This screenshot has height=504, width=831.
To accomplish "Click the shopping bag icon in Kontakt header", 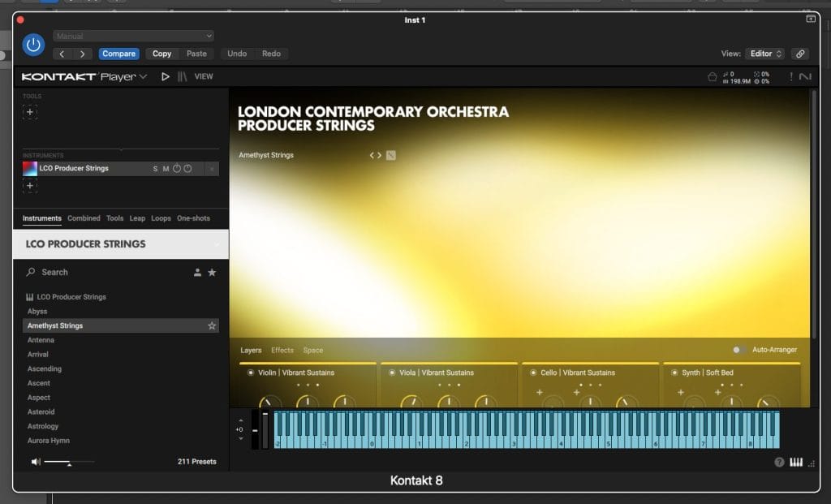I will click(713, 75).
